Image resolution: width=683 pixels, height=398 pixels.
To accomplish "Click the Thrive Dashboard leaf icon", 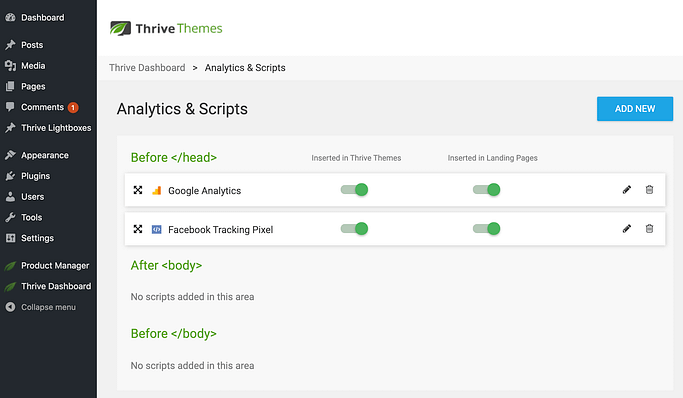I will click(x=10, y=286).
